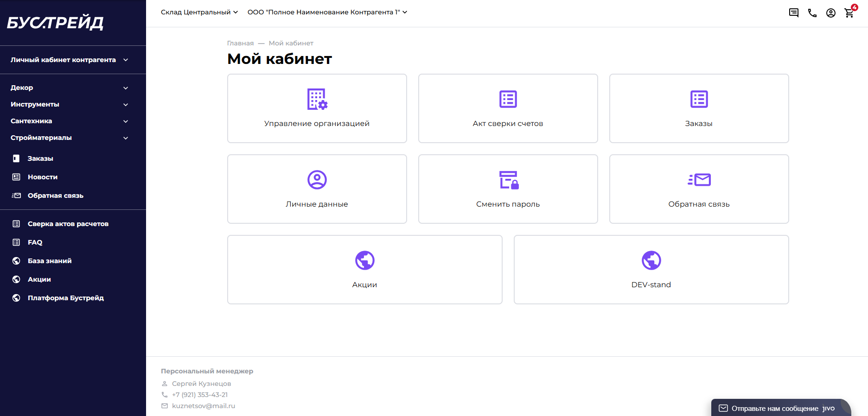This screenshot has height=416, width=868.
Task: Click the DEV-stand globe icon
Action: 651,260
